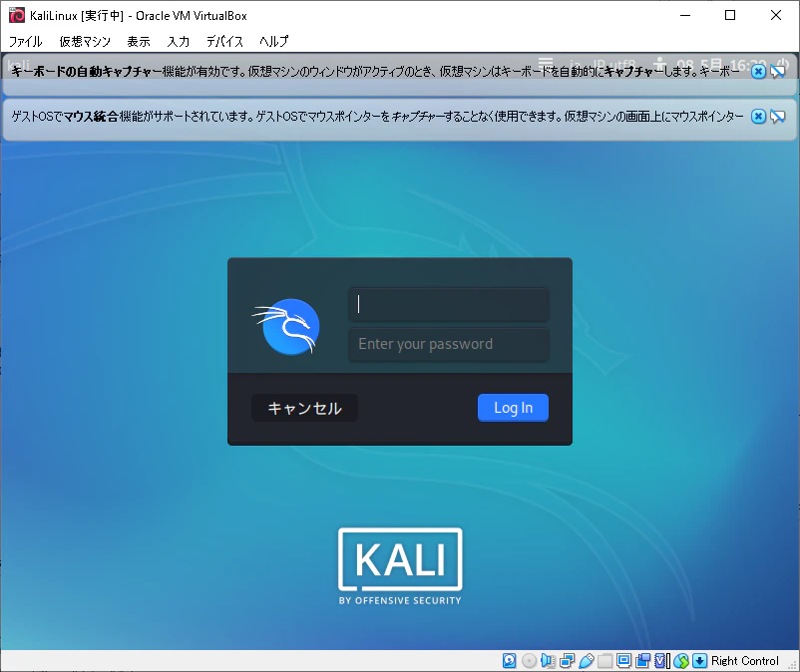Open shared folders status icon
Image resolution: width=800 pixels, height=672 pixels.
pos(604,661)
